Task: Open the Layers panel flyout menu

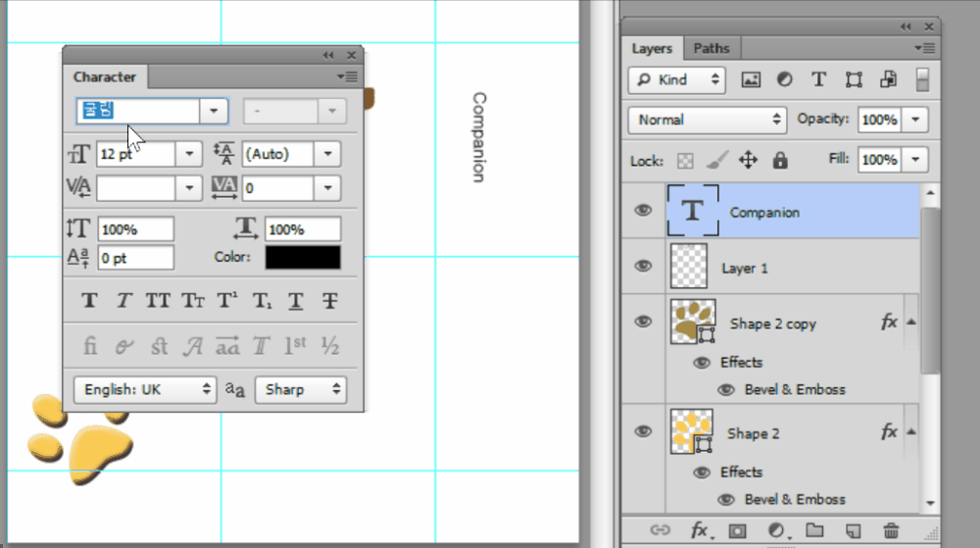Action: (925, 48)
